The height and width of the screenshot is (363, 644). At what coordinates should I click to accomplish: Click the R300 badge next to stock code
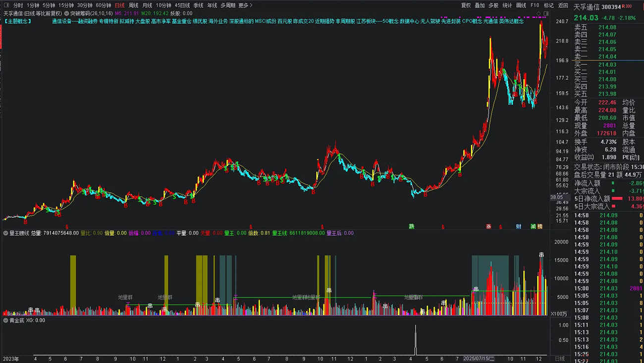pyautogui.click(x=627, y=6)
